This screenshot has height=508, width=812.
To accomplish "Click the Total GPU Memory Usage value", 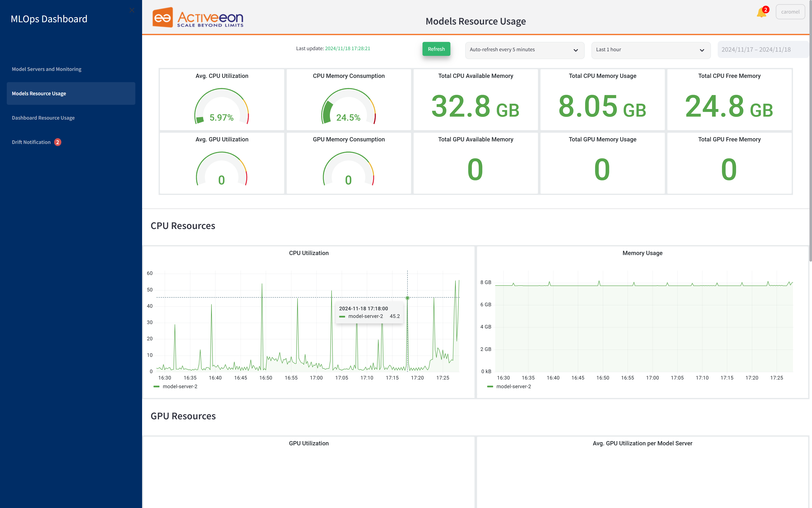I will coord(602,170).
